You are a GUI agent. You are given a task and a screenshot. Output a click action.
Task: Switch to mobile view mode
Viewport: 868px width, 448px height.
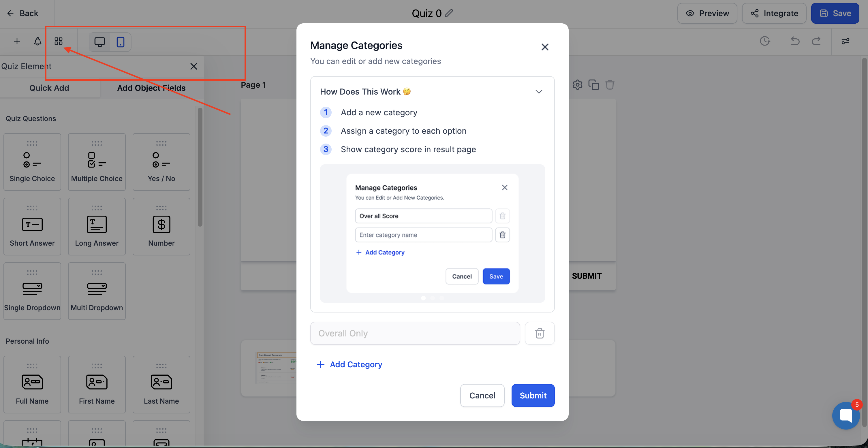click(x=120, y=42)
